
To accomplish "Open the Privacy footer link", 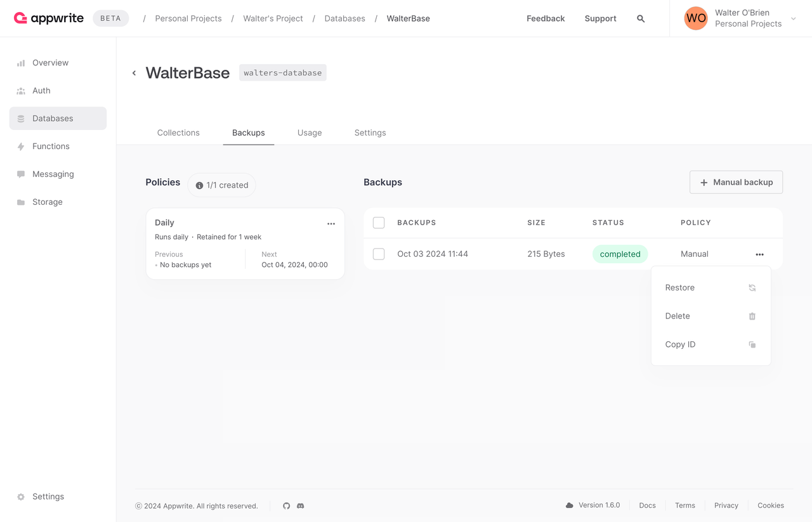I will pos(726,506).
